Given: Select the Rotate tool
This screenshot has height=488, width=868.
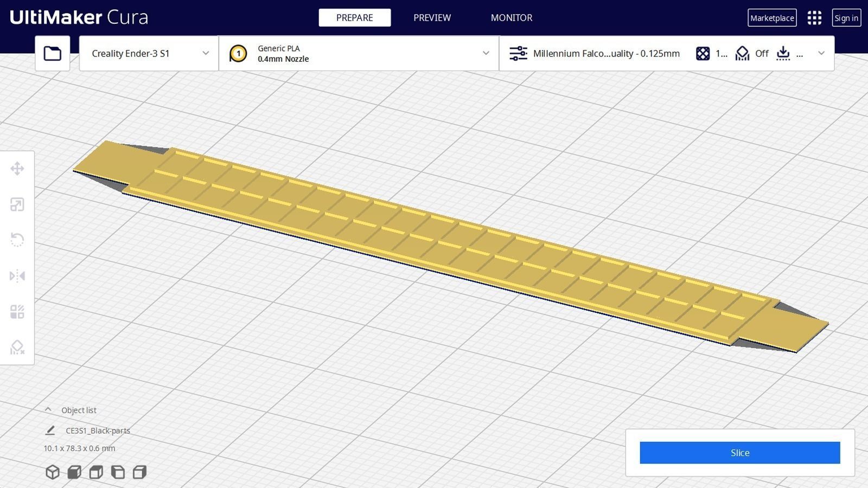Looking at the screenshot, I should 17,240.
